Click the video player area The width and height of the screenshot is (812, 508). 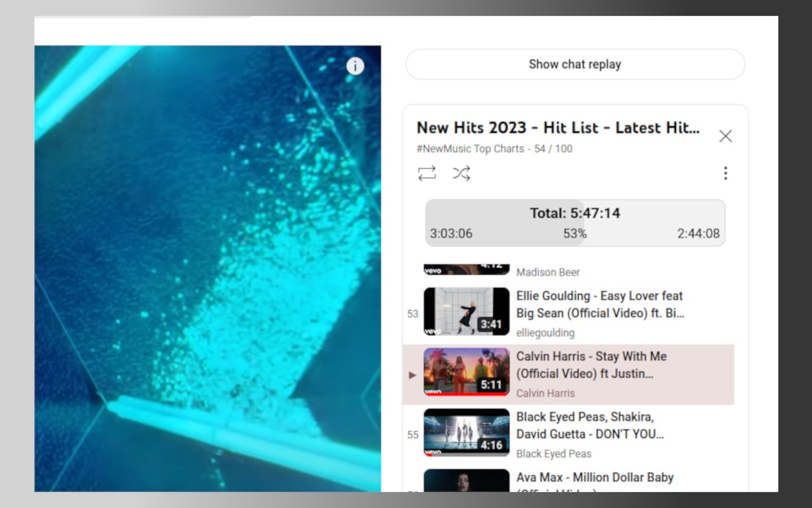click(207, 269)
